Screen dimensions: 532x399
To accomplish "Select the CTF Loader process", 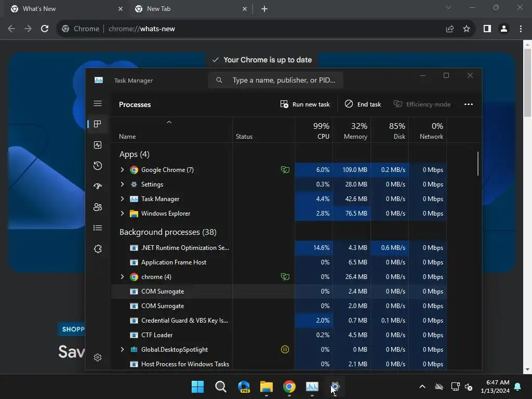I will (x=278, y=335).
